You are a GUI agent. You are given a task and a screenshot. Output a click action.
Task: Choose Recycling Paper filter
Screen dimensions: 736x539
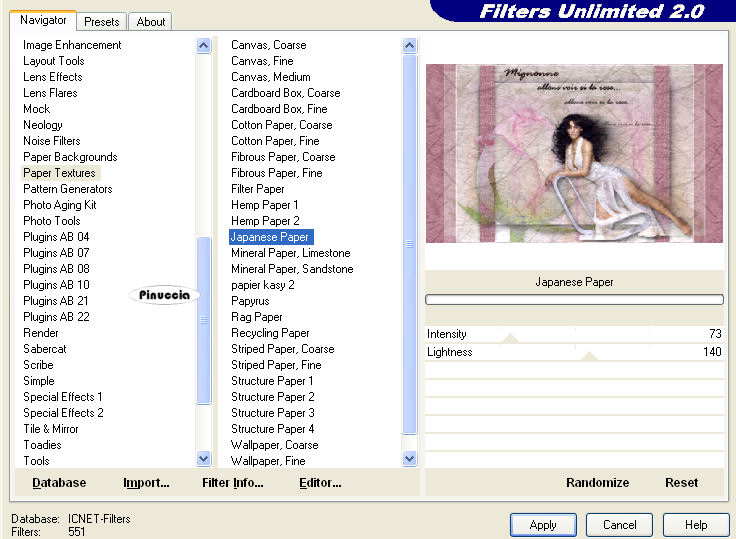point(270,333)
